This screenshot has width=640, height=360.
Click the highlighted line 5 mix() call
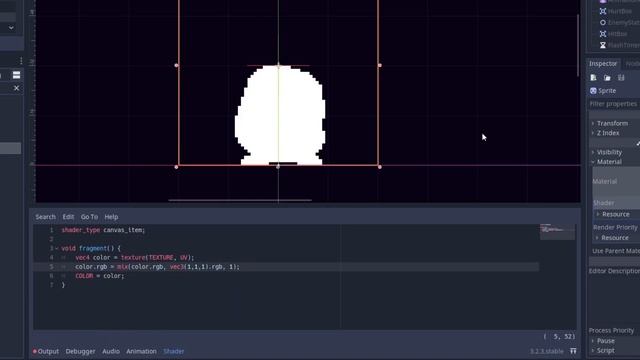157,267
